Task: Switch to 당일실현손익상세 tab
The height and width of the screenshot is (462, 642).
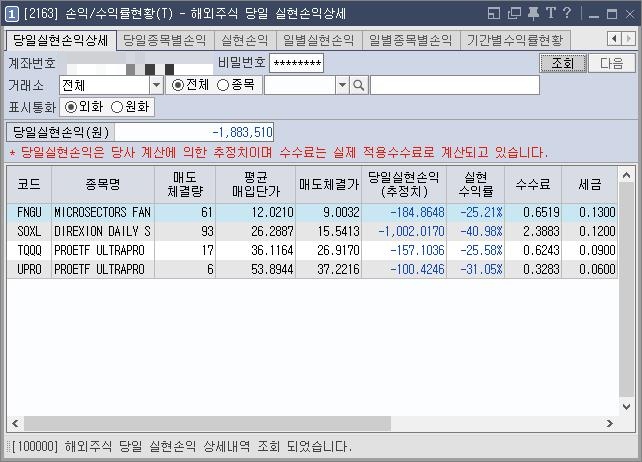Action: [61, 40]
